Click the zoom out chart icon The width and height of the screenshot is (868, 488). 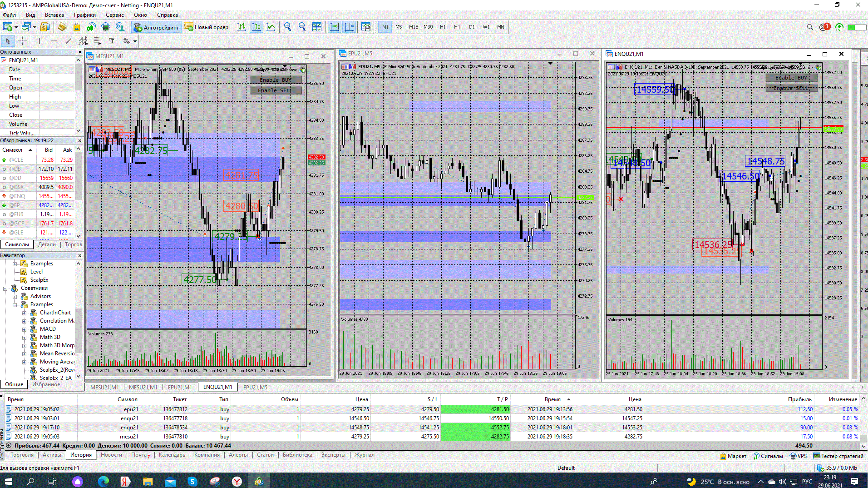coord(302,27)
